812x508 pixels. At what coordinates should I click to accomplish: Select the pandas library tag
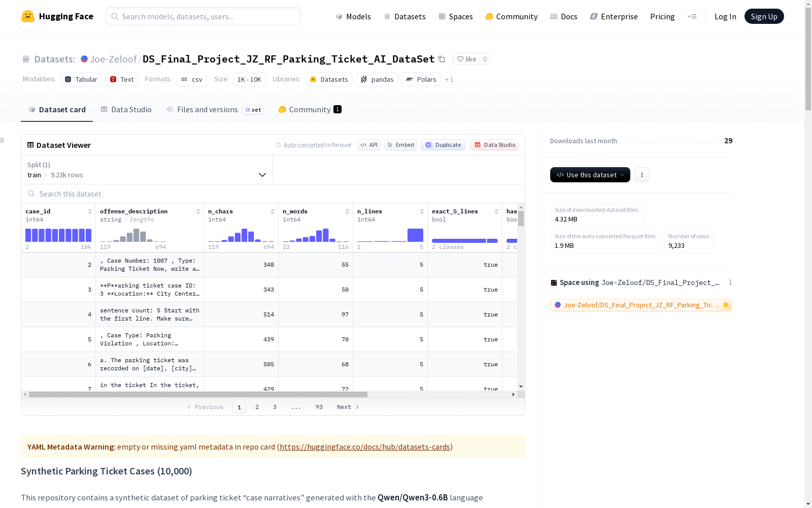tap(377, 79)
